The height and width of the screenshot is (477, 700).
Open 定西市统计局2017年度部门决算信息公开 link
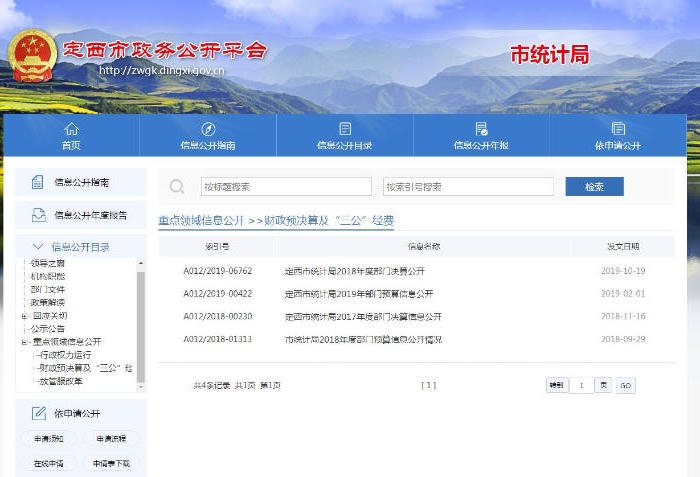point(363,317)
